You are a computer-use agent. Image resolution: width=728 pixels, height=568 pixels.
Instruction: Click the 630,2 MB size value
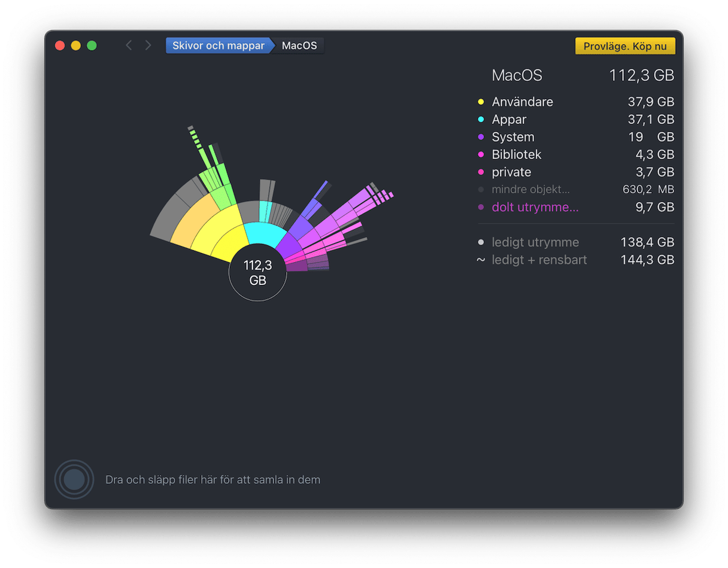(x=648, y=190)
